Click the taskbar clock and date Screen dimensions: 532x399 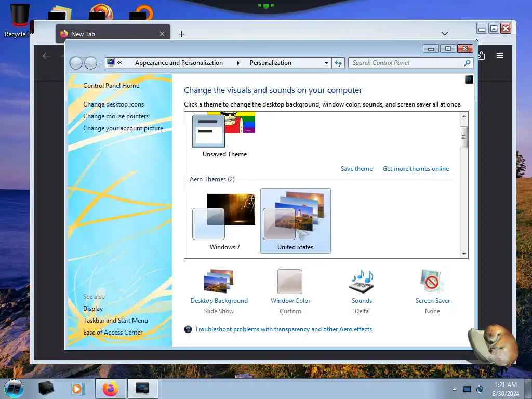(505, 389)
